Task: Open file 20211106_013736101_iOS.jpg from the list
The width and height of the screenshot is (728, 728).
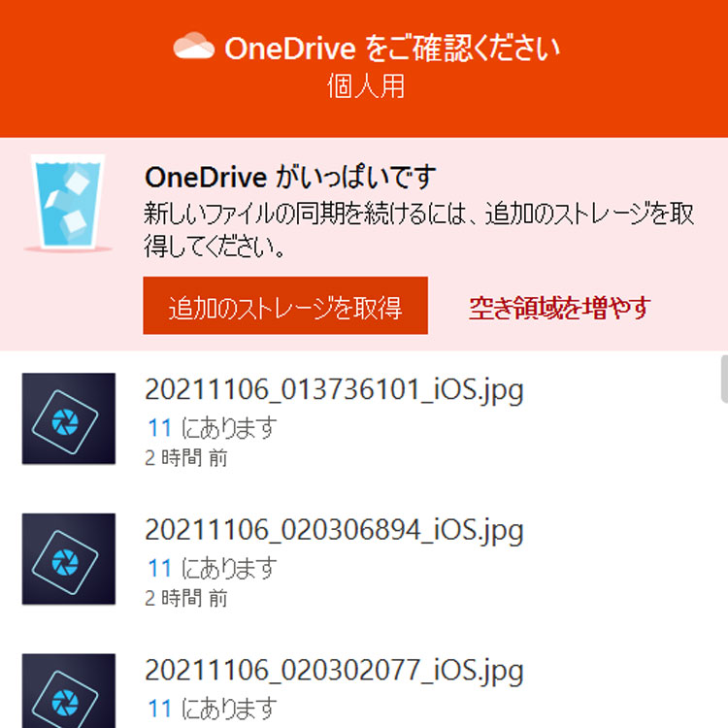Action: (334, 390)
